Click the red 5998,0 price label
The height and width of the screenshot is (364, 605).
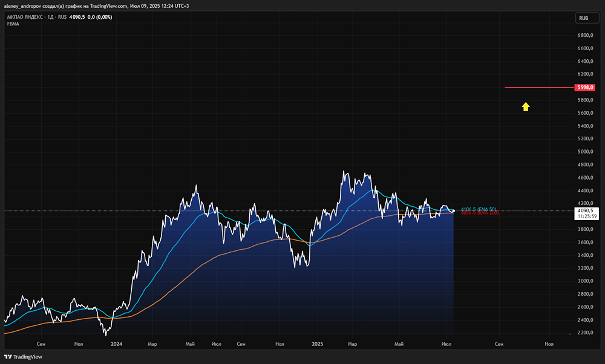coord(586,87)
